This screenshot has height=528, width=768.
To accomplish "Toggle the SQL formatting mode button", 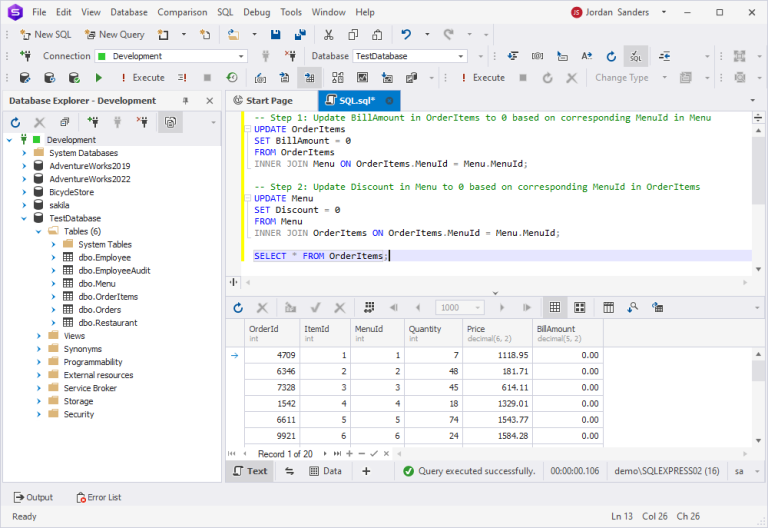I will coord(636,56).
